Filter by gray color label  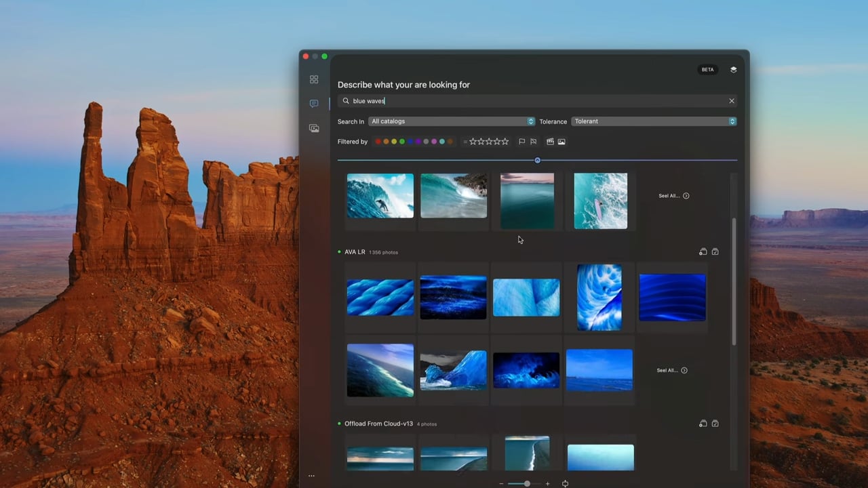[x=426, y=142]
